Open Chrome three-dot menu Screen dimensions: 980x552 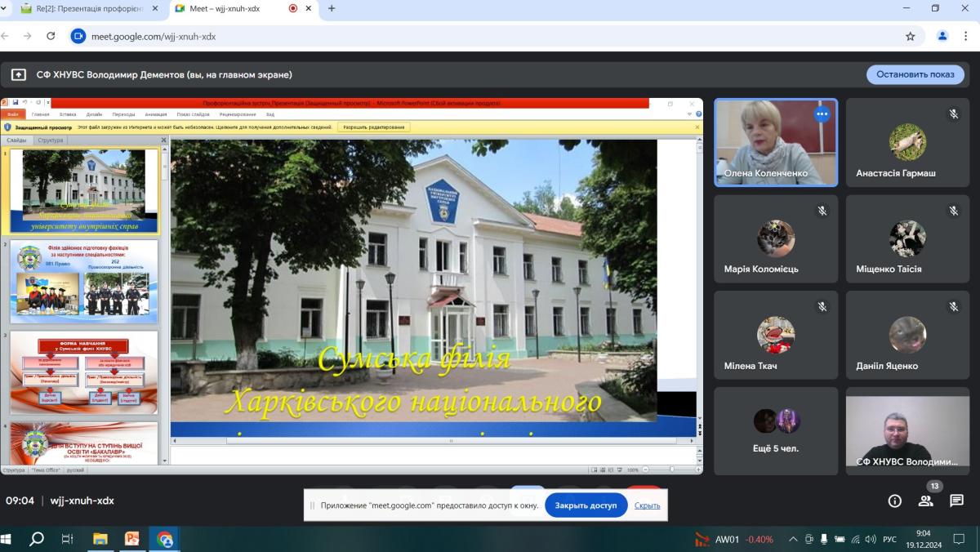pos(968,36)
